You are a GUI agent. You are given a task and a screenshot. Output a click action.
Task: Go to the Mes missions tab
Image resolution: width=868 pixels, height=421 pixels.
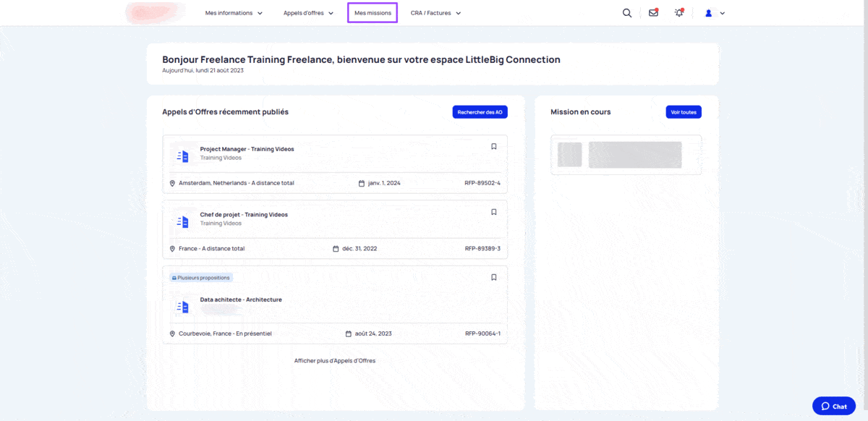pyautogui.click(x=373, y=13)
